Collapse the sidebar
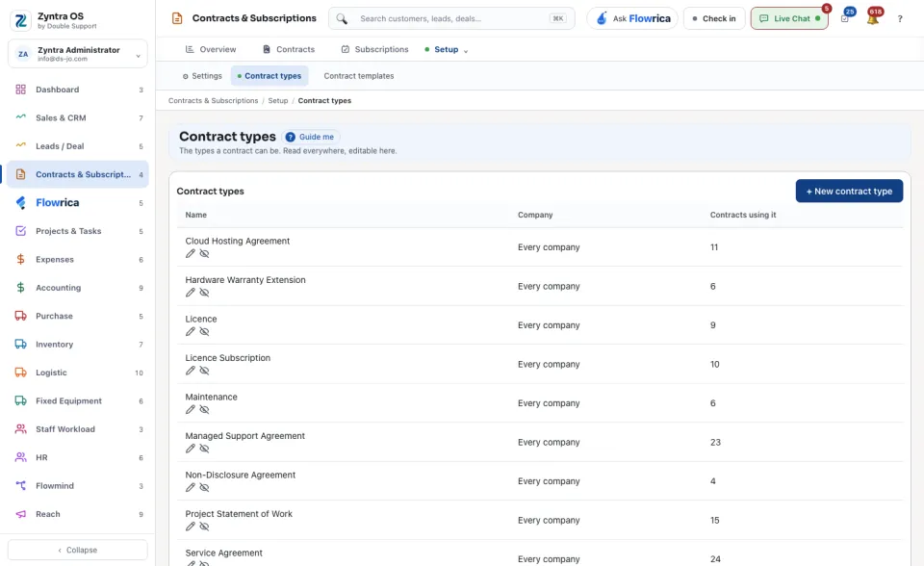 click(x=78, y=550)
